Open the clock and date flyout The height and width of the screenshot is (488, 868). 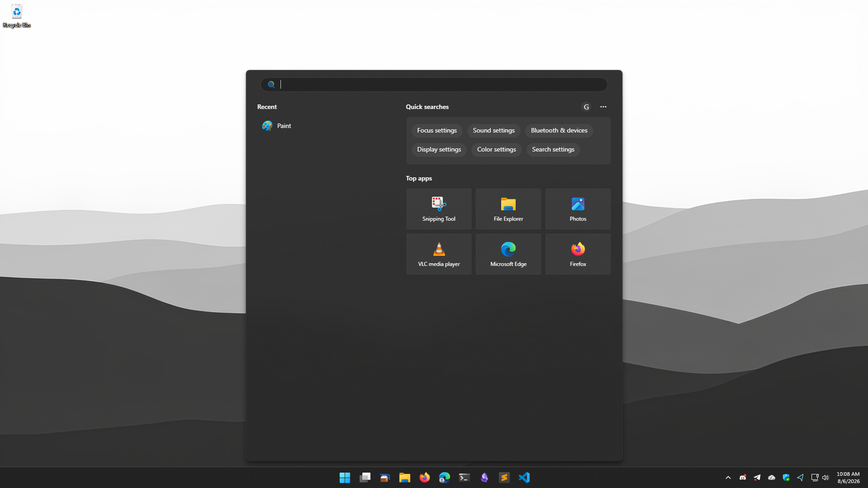pyautogui.click(x=848, y=478)
